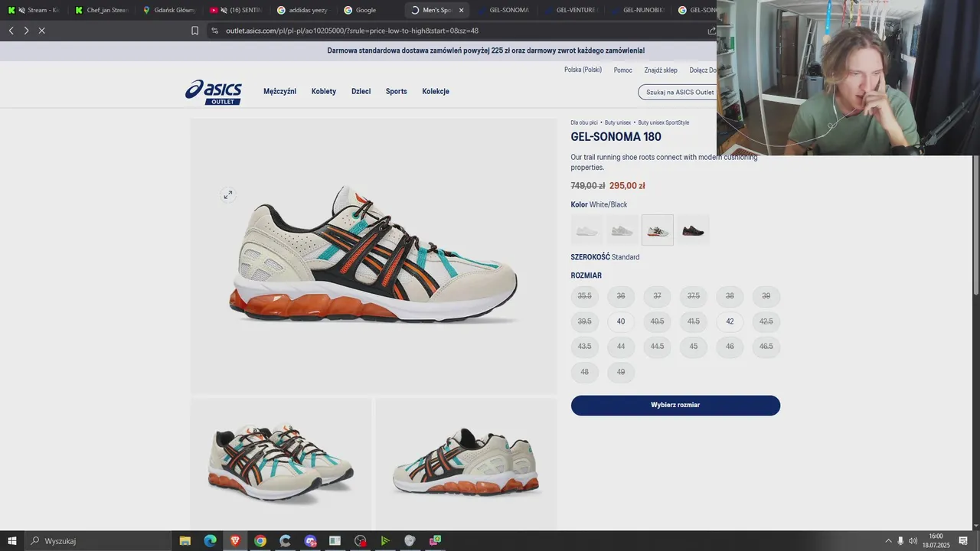Stop the page loading with the X icon
980x551 pixels.
pyautogui.click(x=42, y=31)
